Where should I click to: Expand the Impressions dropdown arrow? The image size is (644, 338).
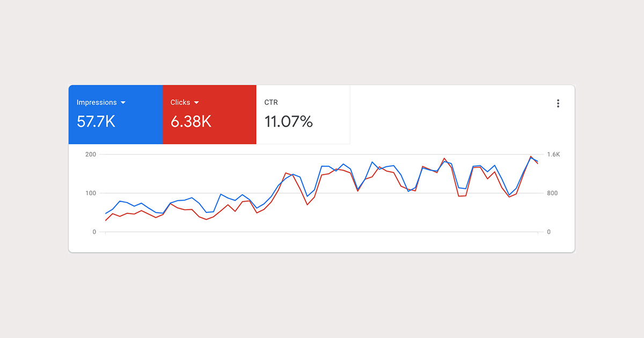(123, 102)
